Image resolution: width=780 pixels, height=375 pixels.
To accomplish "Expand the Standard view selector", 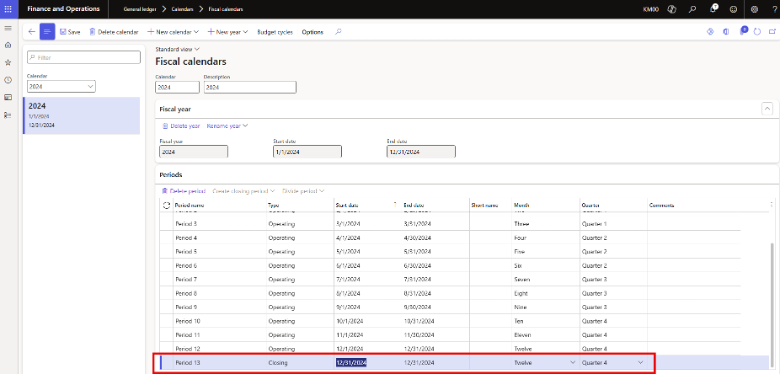I will pos(177,49).
